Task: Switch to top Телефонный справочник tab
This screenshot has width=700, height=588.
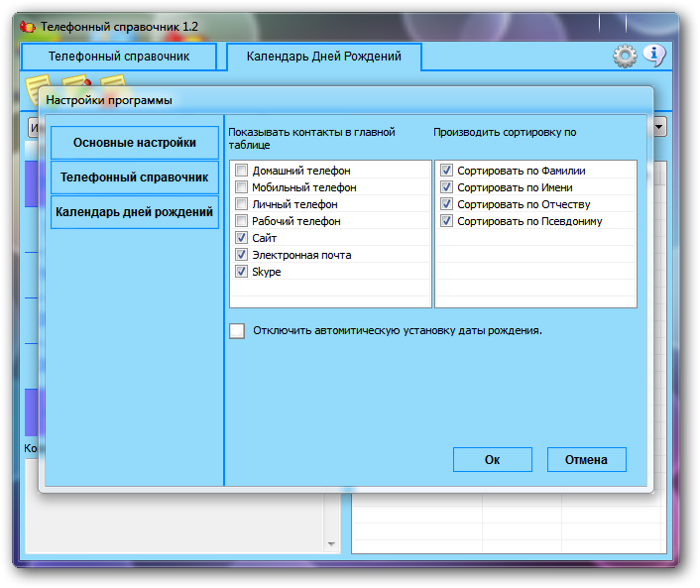Action: pos(119,58)
